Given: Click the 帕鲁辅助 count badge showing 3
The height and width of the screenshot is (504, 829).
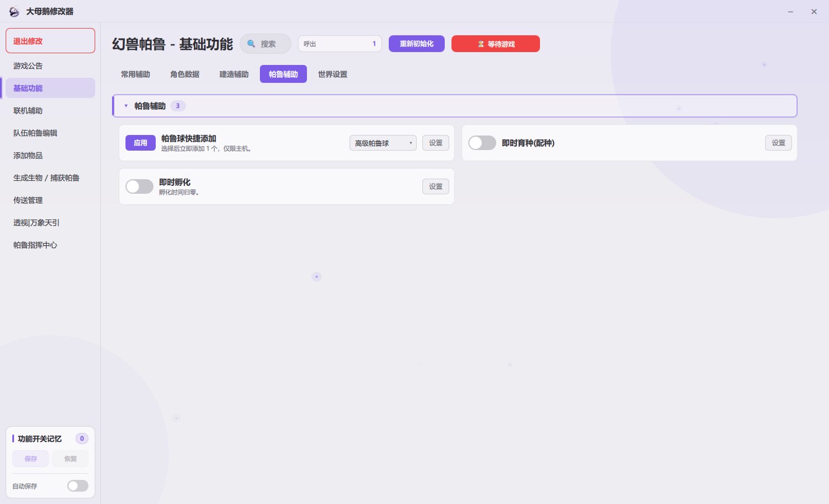Looking at the screenshot, I should click(x=178, y=106).
